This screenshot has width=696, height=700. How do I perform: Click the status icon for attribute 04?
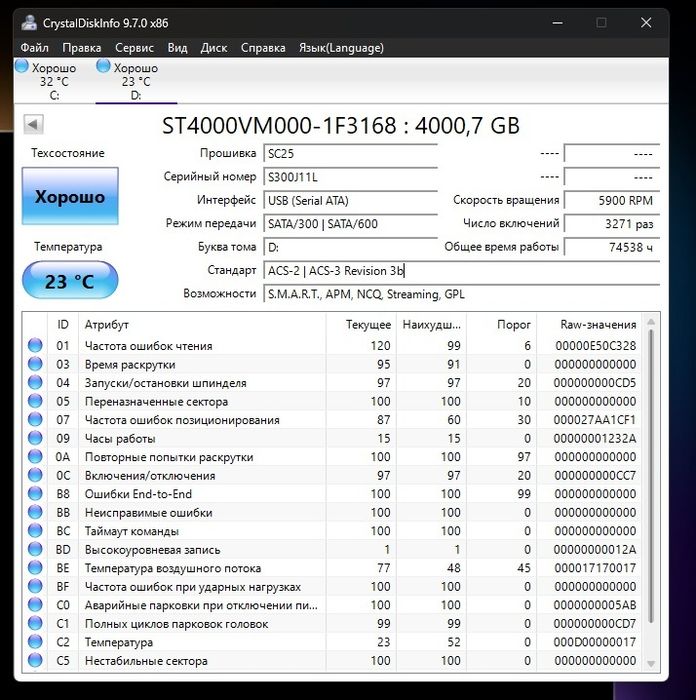point(35,383)
